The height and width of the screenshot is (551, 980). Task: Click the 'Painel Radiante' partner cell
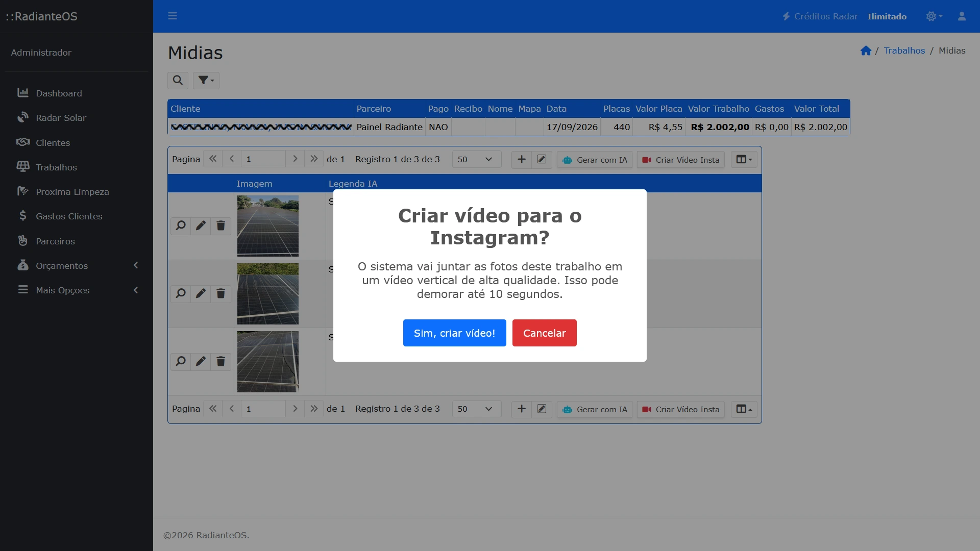(389, 127)
